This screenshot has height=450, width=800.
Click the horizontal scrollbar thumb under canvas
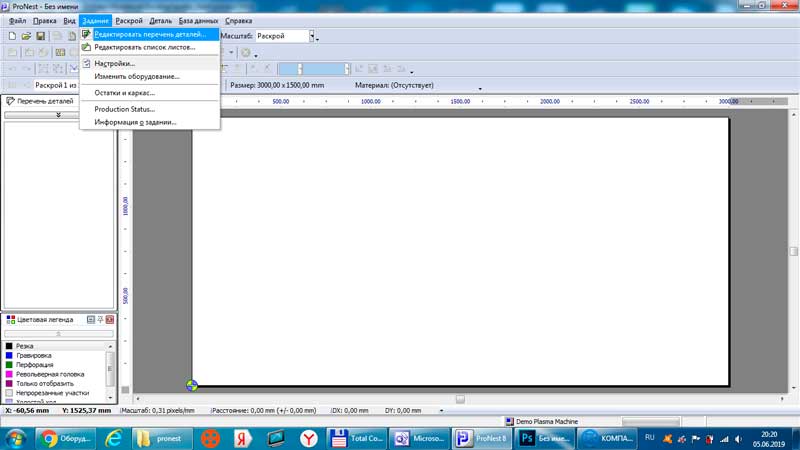[460, 399]
